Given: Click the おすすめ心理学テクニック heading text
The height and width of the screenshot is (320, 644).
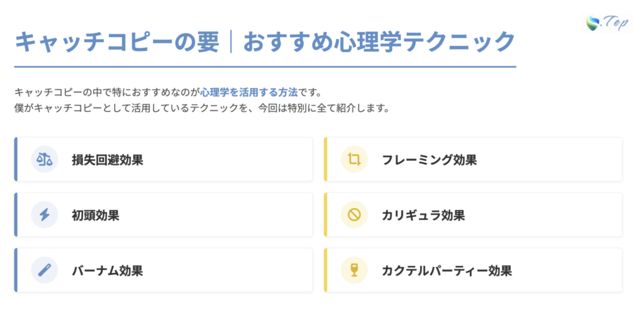Looking at the screenshot, I should click(379, 43).
